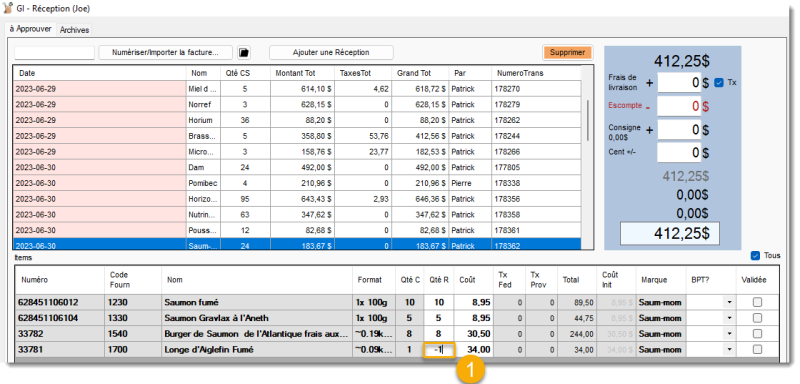This screenshot has width=800, height=384.
Task: Edit Coût 34,00 for Longe d'Aiglefin
Action: point(474,350)
